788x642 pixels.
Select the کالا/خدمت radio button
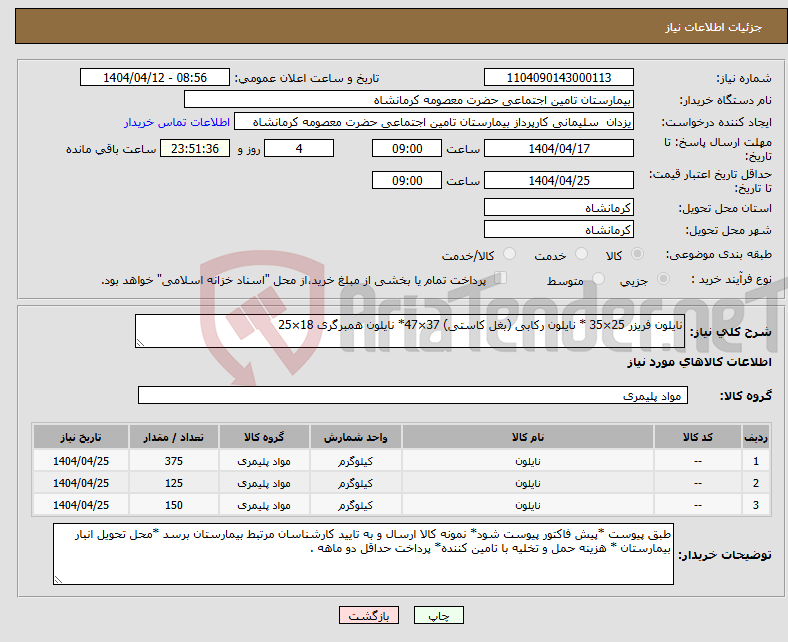pos(510,254)
